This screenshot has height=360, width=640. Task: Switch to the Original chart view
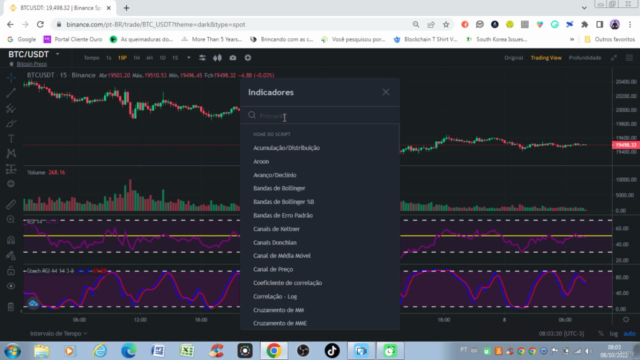513,58
